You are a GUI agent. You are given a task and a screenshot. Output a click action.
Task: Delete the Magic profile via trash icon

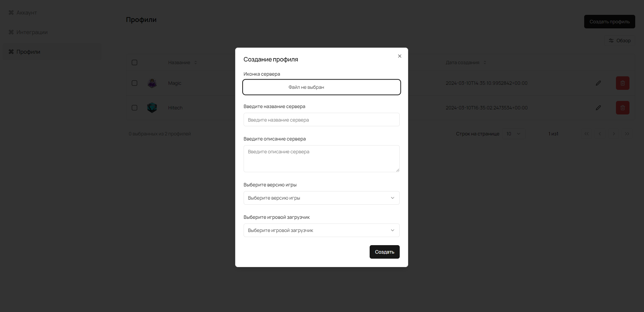pos(622,83)
